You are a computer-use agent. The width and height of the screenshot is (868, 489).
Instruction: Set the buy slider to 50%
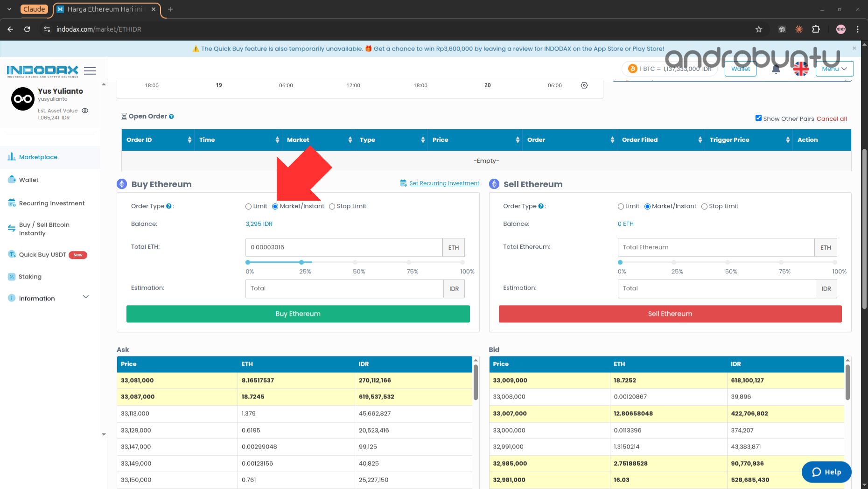[x=355, y=262]
